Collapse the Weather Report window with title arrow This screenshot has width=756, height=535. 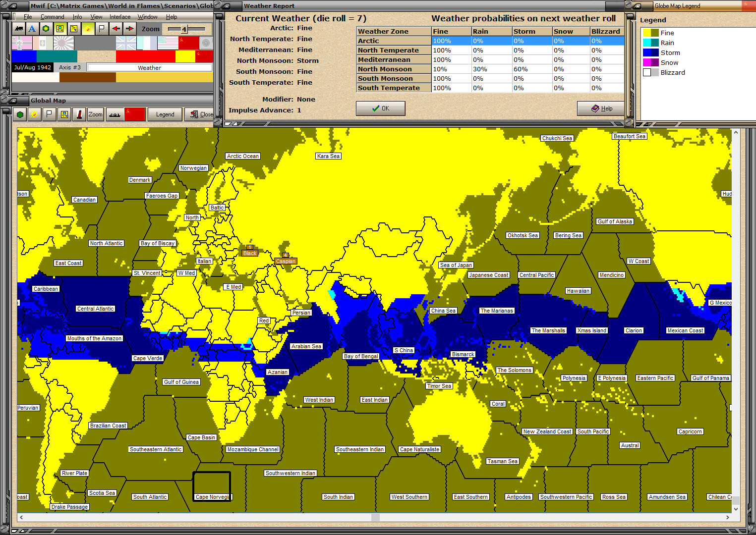[228, 6]
